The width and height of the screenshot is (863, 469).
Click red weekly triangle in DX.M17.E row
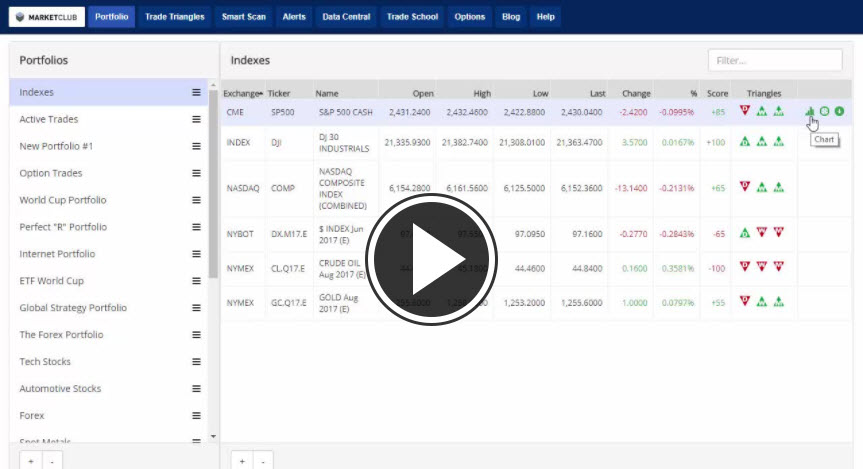click(762, 232)
